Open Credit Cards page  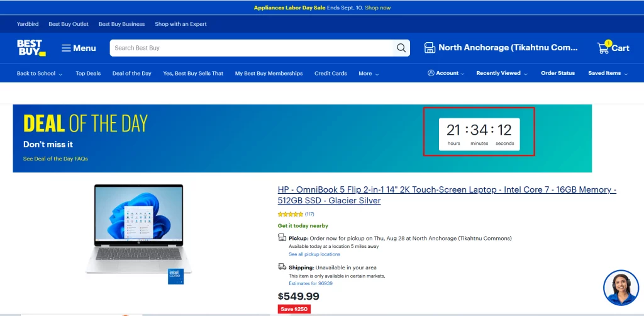[x=331, y=74]
